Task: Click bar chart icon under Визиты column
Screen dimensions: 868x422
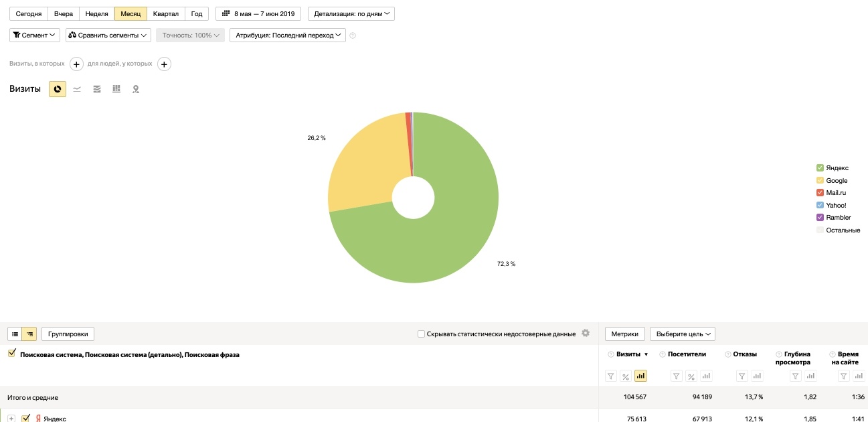Action: [x=640, y=376]
